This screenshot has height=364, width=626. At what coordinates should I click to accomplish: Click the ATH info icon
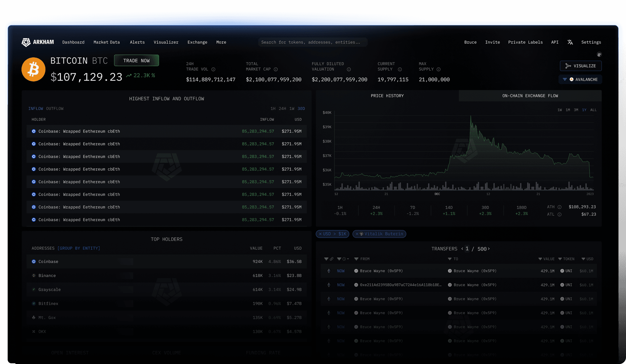[559, 207]
